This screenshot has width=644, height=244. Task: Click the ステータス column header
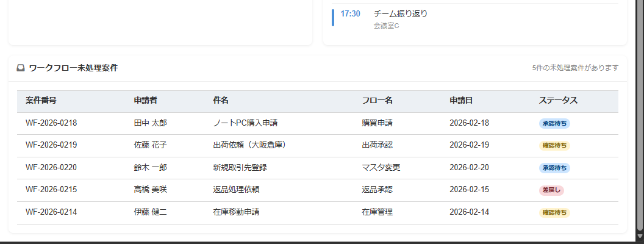558,101
